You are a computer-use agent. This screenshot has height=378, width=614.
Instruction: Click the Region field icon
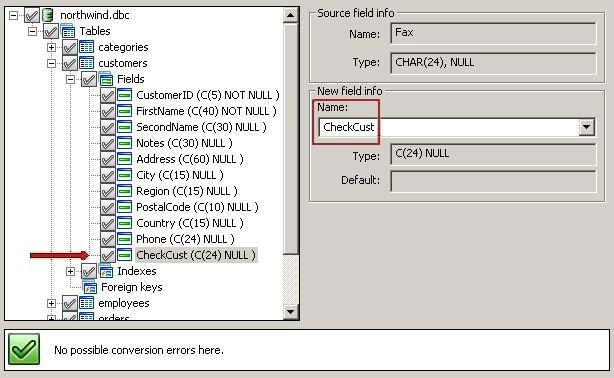[125, 191]
